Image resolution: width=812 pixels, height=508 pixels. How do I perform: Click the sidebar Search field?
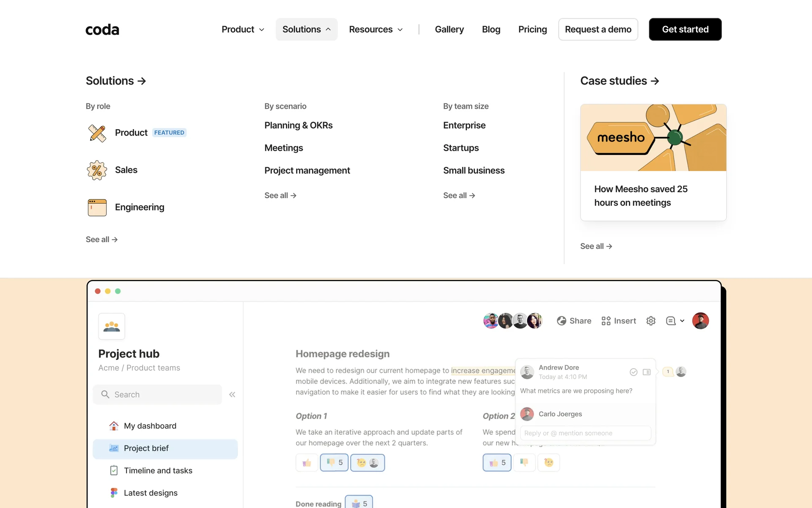tap(157, 395)
